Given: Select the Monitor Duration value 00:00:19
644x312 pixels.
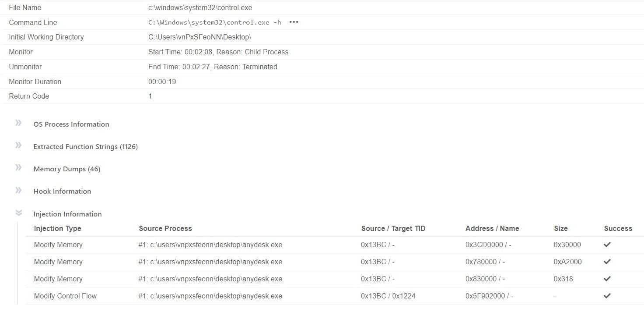Looking at the screenshot, I should [x=162, y=81].
